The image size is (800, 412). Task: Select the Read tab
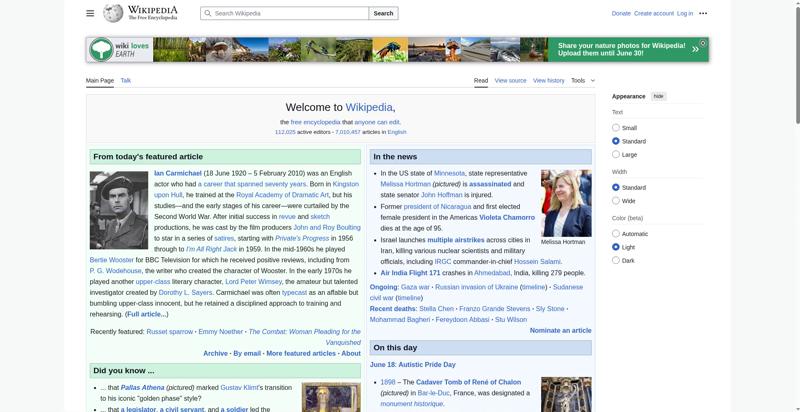pyautogui.click(x=481, y=81)
